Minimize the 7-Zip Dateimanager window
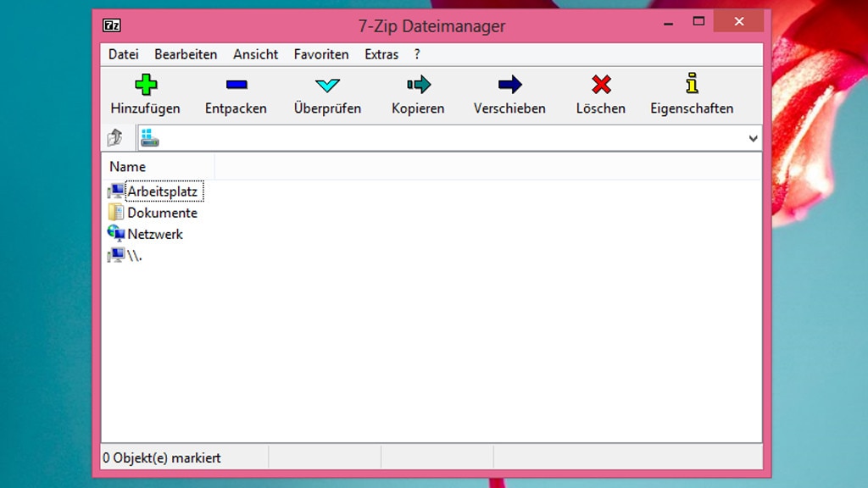This screenshot has width=868, height=488. pos(669,23)
